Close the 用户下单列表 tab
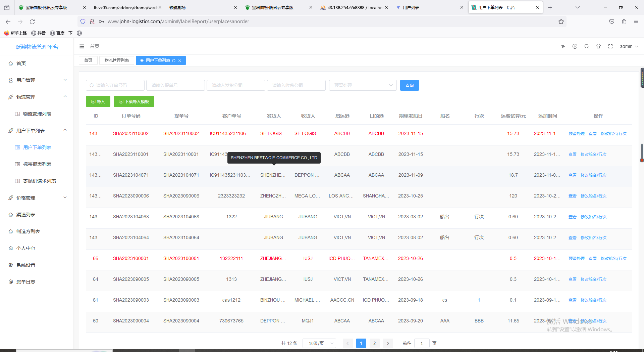Screen dimensions: 644x352 [x=180, y=60]
